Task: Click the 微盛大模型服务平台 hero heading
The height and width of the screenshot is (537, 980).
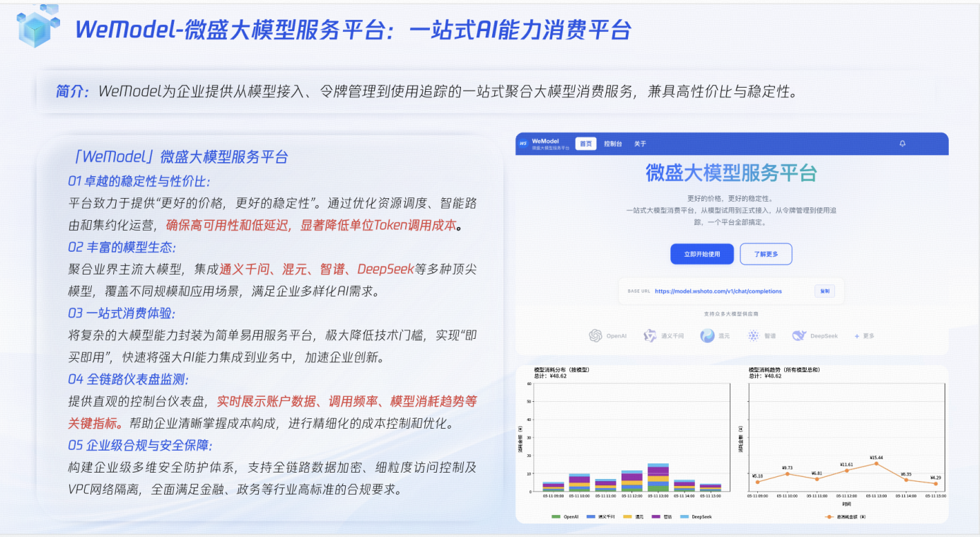Action: tap(731, 172)
